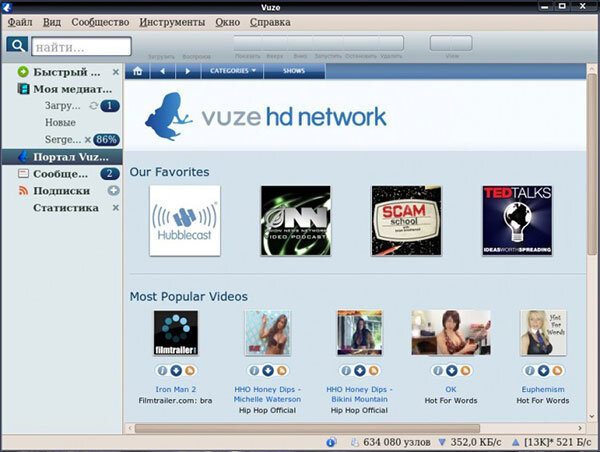Click the horizontal scrollbar thumb
Image resolution: width=600 pixels, height=452 pixels.
(x=307, y=428)
